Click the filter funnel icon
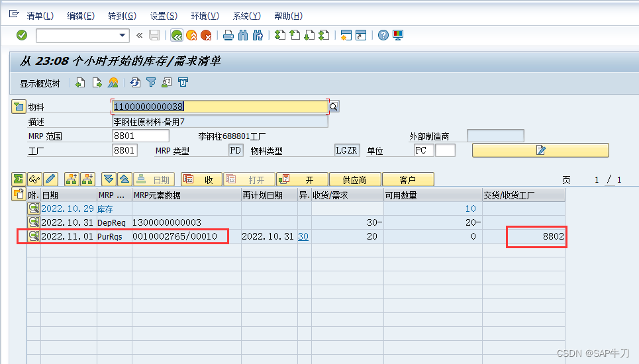Screen dimensions: 639x364 click(151, 83)
